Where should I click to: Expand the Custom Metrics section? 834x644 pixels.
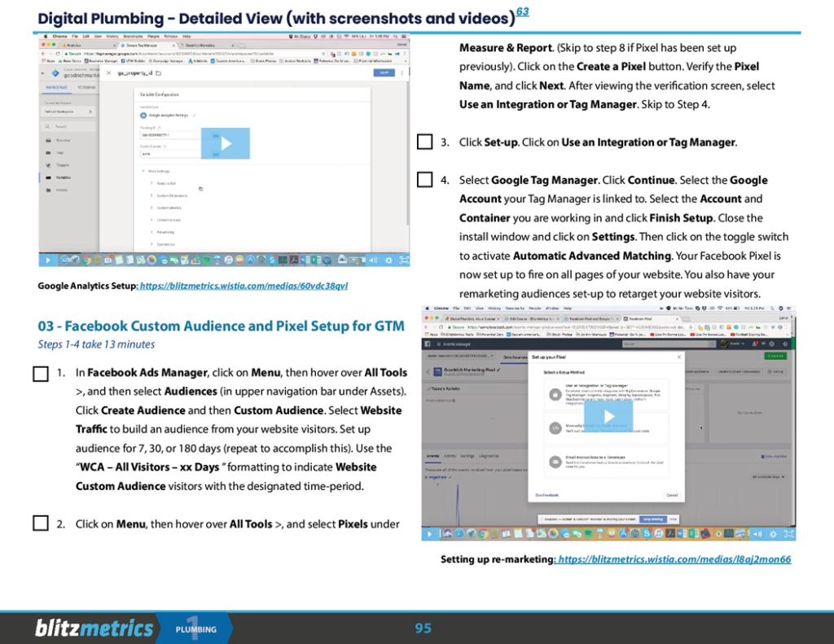[x=165, y=208]
